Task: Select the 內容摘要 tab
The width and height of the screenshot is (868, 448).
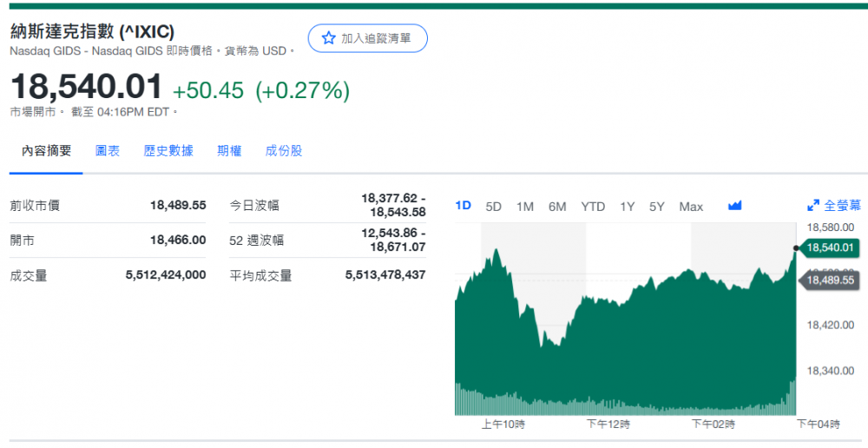Action: tap(47, 151)
